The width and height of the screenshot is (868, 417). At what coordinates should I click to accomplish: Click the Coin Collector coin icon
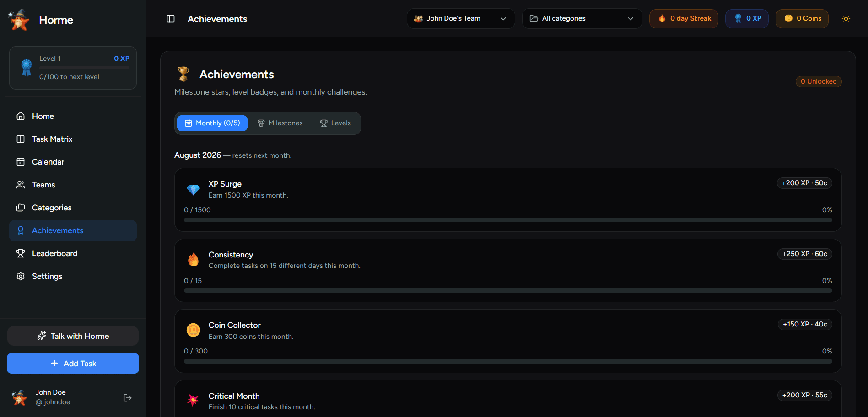193,330
